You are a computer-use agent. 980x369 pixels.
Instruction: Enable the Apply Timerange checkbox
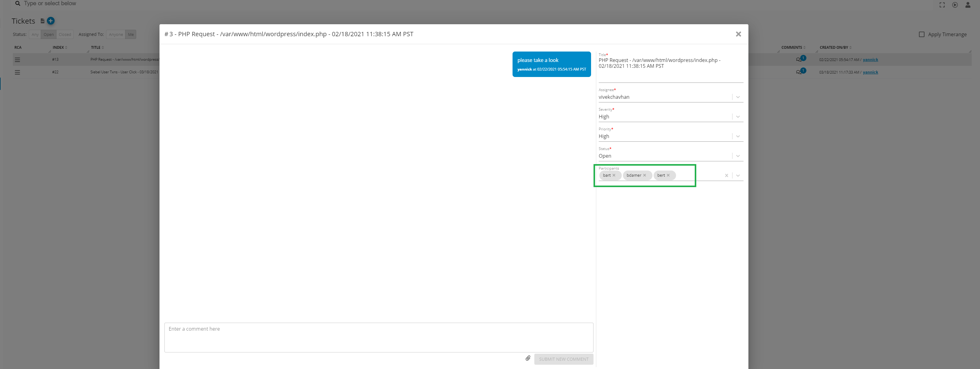pyautogui.click(x=922, y=34)
